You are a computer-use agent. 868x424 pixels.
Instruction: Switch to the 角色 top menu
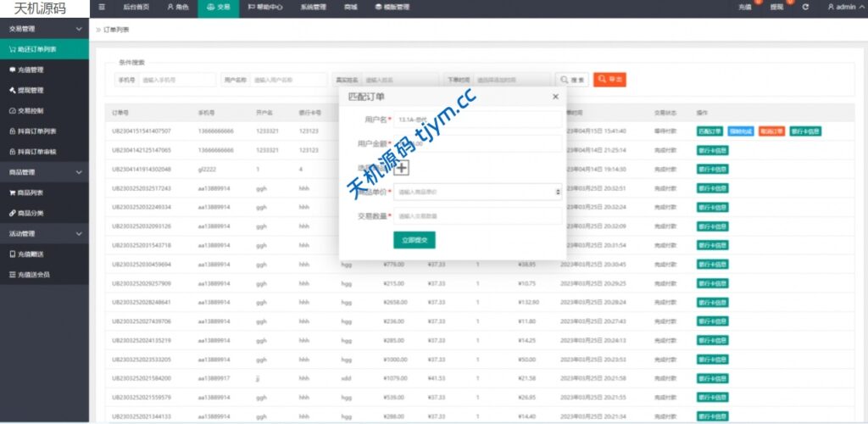pyautogui.click(x=177, y=7)
